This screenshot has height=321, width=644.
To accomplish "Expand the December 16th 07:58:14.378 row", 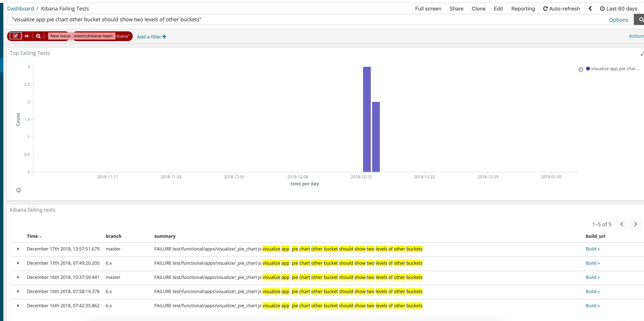I will pos(18,291).
